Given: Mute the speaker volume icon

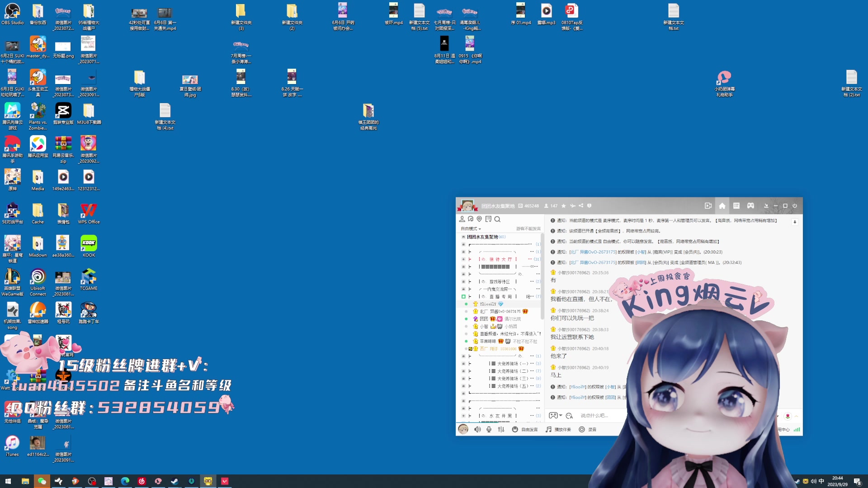Looking at the screenshot, I should (x=477, y=430).
